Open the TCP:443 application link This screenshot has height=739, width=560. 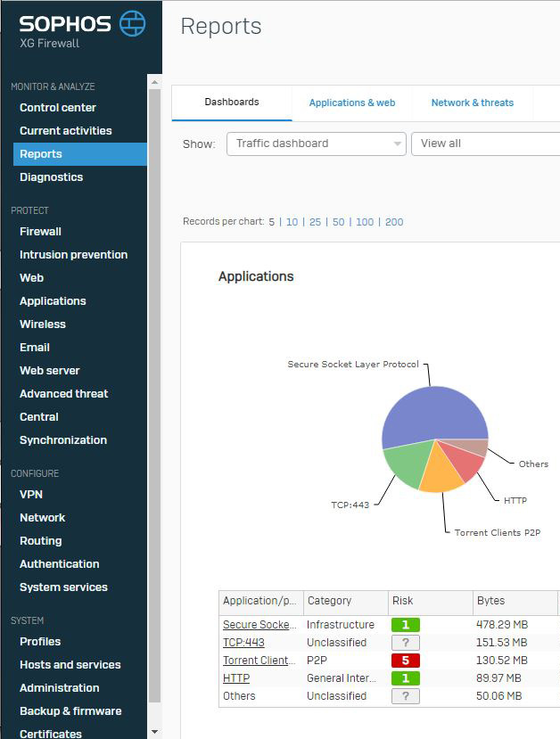[x=243, y=643]
